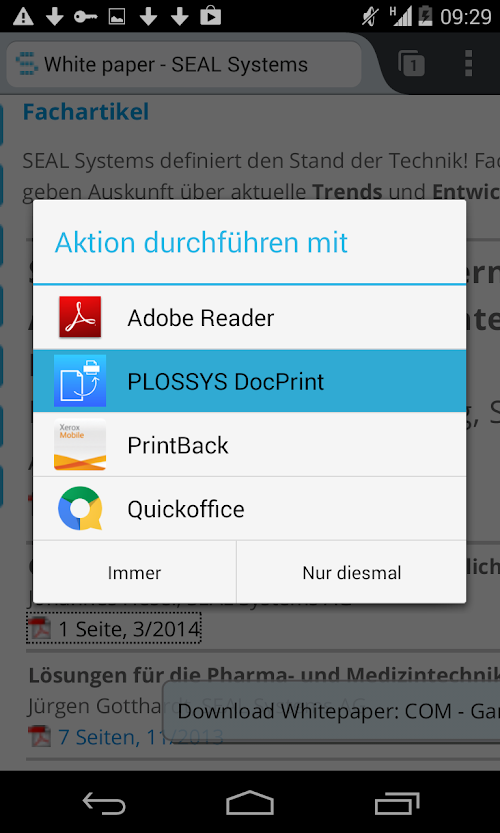Tap the White paper - SEAL Systems address bar
This screenshot has height=833, width=500.
coord(184,65)
